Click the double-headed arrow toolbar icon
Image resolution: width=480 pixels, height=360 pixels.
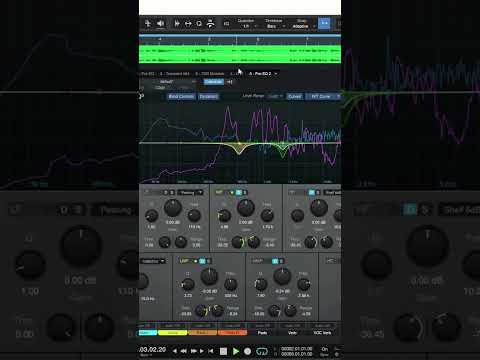click(188, 23)
